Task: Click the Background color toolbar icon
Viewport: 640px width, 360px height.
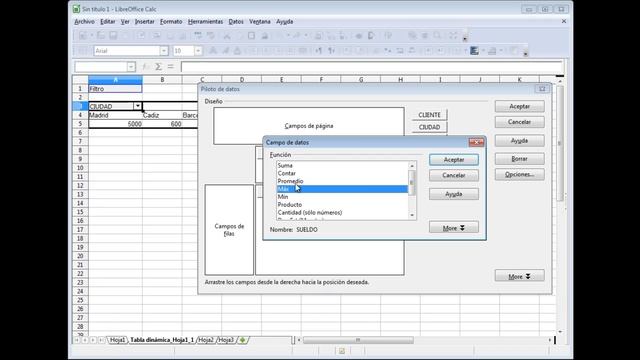Action: 474,51
